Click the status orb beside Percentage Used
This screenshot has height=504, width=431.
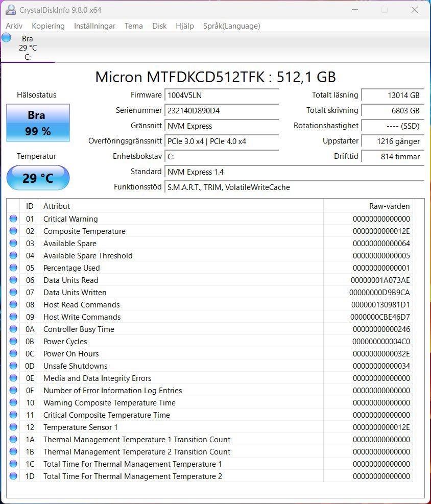pyautogui.click(x=13, y=268)
